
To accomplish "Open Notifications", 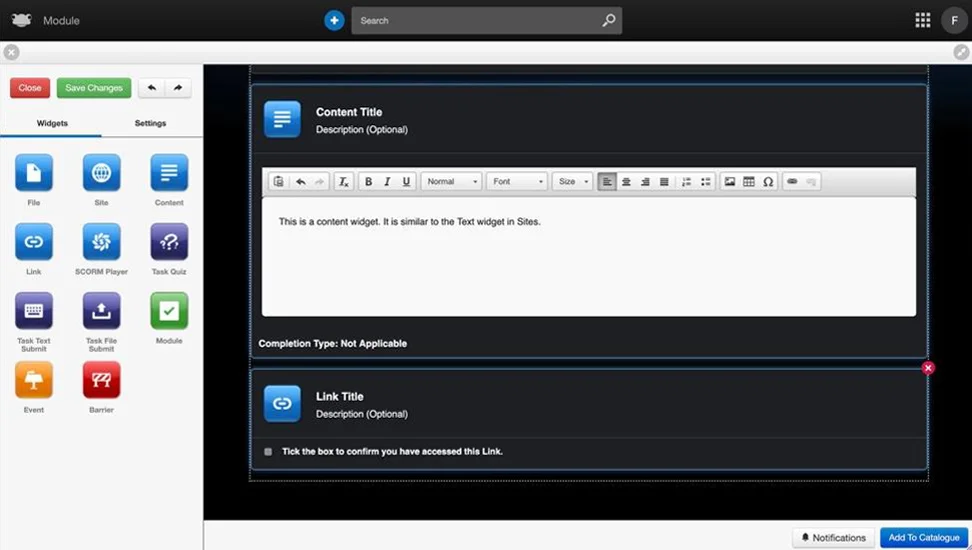I will tap(833, 538).
